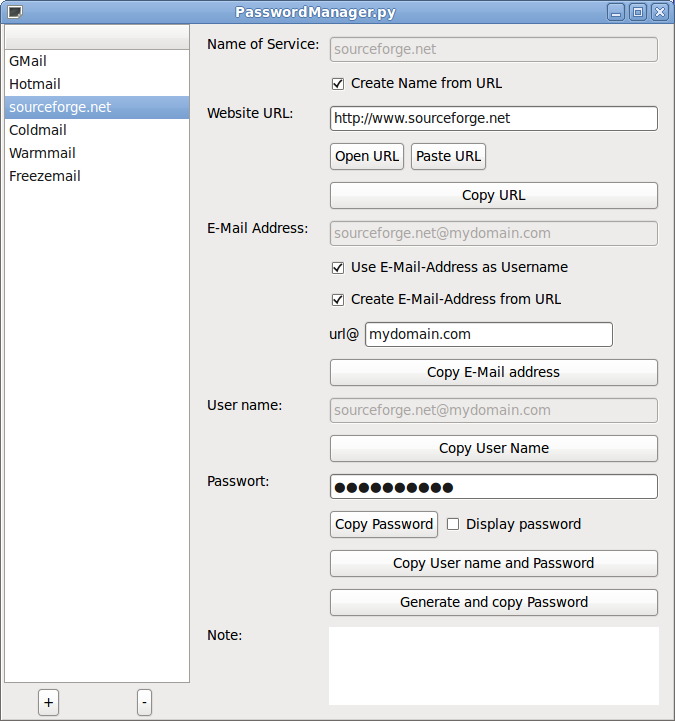Click the Paste URL button
The image size is (675, 721).
point(448,156)
